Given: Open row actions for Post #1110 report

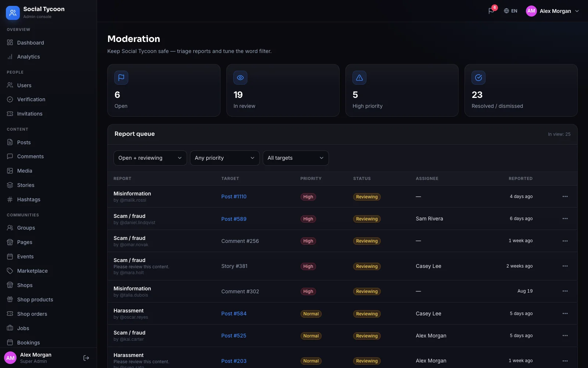Looking at the screenshot, I should (565, 197).
